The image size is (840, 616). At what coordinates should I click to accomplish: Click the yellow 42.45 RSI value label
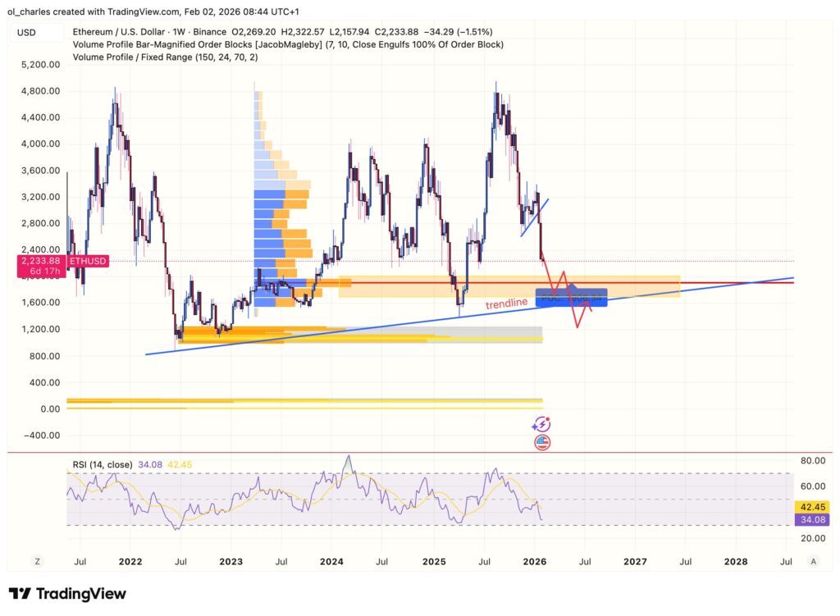pyautogui.click(x=810, y=507)
